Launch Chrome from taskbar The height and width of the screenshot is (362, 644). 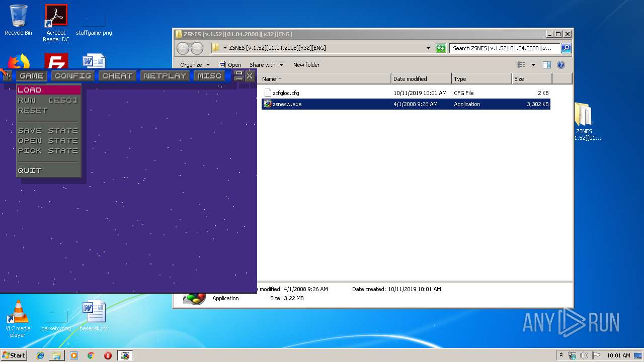[x=91, y=355]
